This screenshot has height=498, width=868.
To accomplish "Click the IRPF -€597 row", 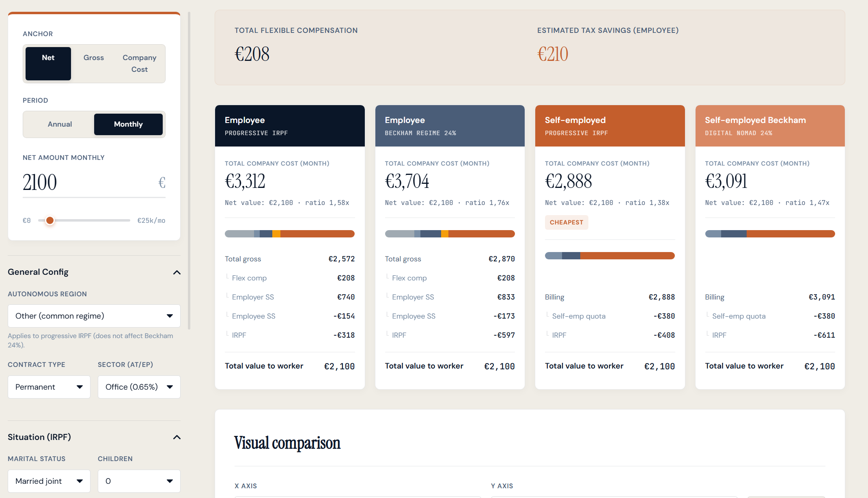I will [450, 335].
